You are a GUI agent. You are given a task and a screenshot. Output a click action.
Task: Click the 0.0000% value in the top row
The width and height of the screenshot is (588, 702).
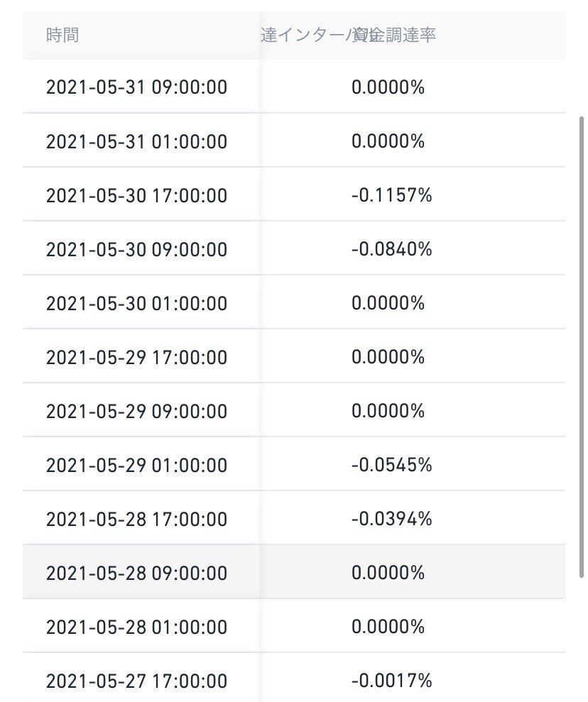point(389,87)
